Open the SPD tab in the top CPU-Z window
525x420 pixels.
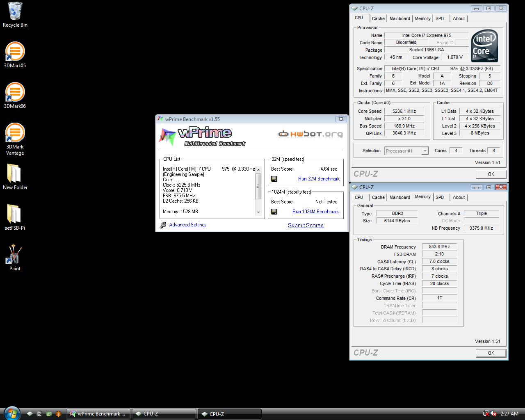click(x=440, y=18)
